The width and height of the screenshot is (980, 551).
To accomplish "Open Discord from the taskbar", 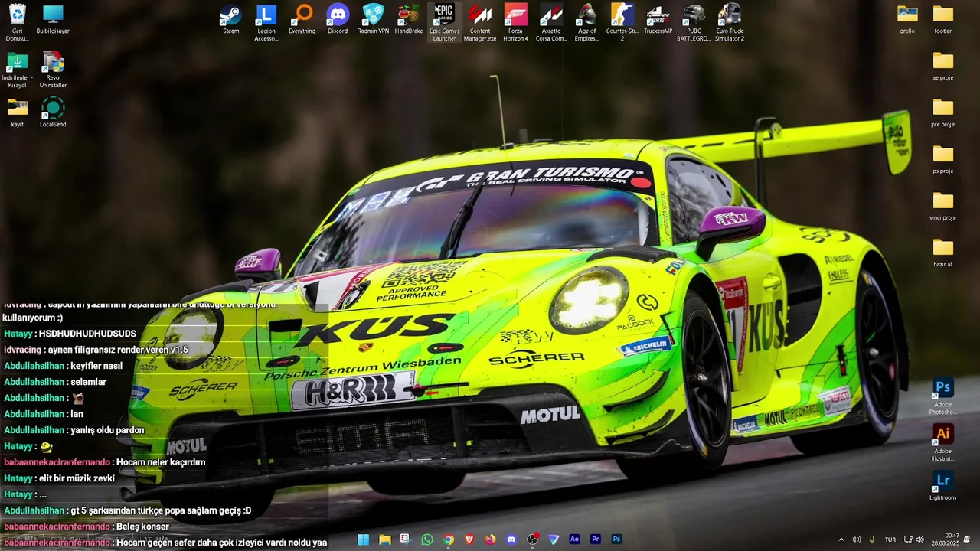I will [x=511, y=540].
